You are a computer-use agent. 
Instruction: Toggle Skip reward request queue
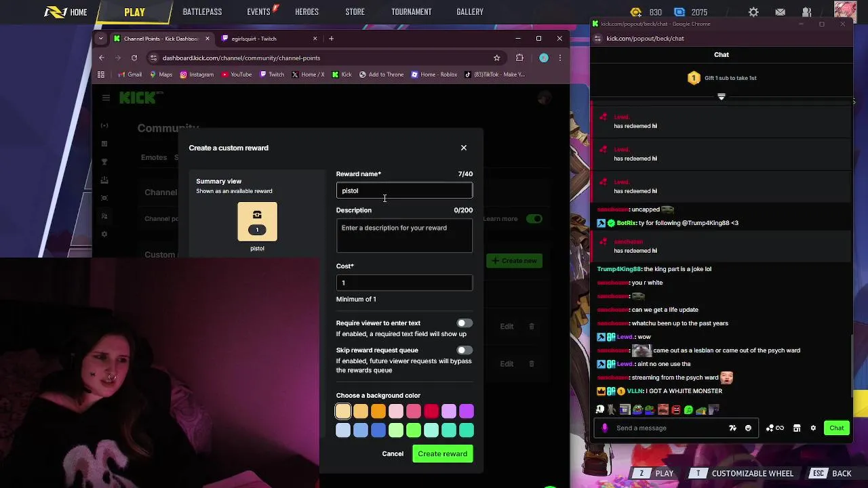pos(464,350)
